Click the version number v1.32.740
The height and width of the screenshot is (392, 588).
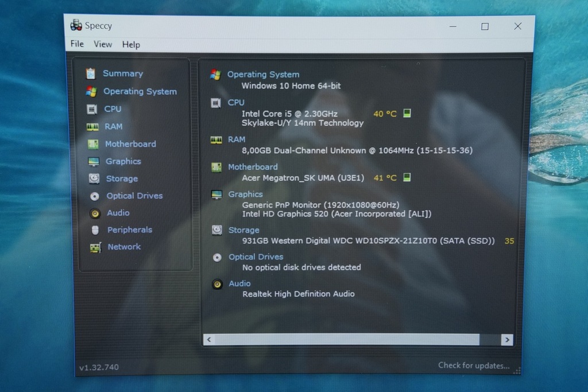[x=99, y=367]
